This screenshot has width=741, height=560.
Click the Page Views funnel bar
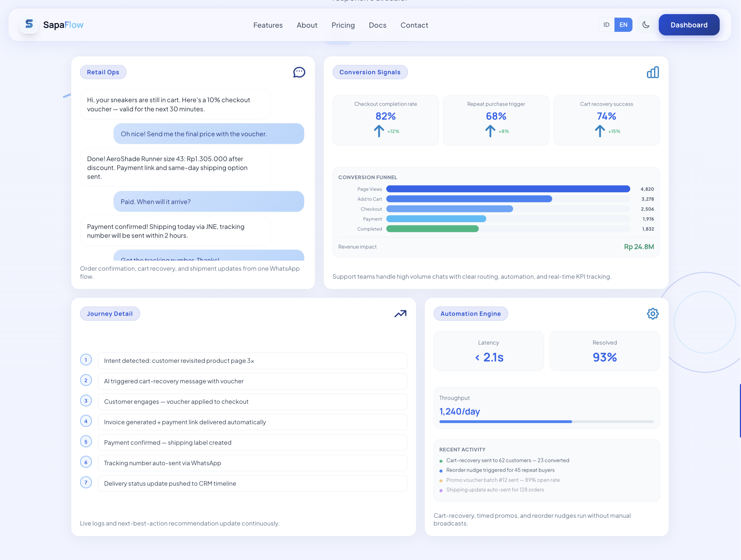(508, 189)
